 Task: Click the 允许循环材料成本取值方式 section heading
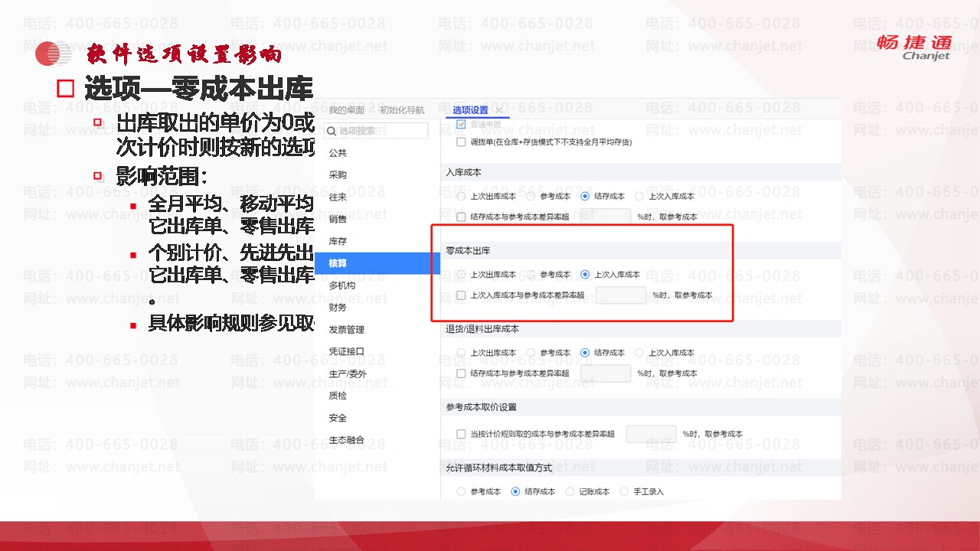(498, 468)
